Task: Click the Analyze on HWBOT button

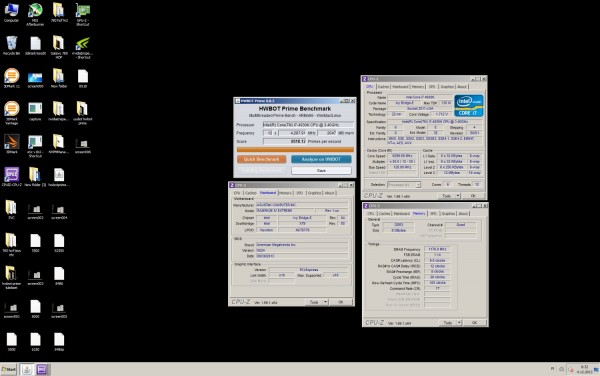Action: pyautogui.click(x=321, y=159)
